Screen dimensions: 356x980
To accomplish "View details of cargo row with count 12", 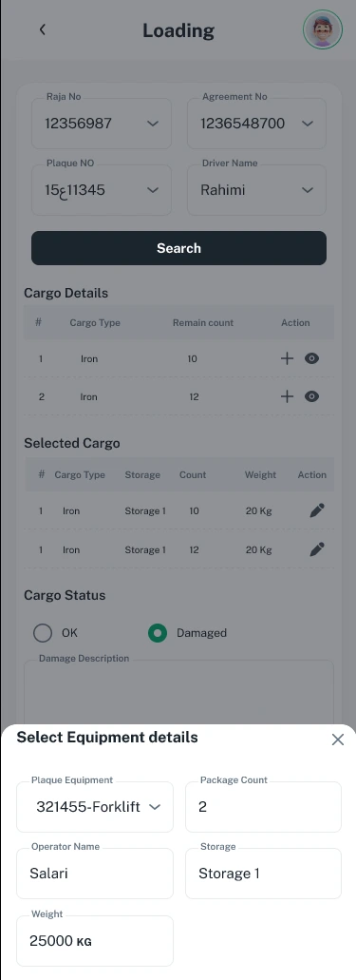I will [x=311, y=396].
